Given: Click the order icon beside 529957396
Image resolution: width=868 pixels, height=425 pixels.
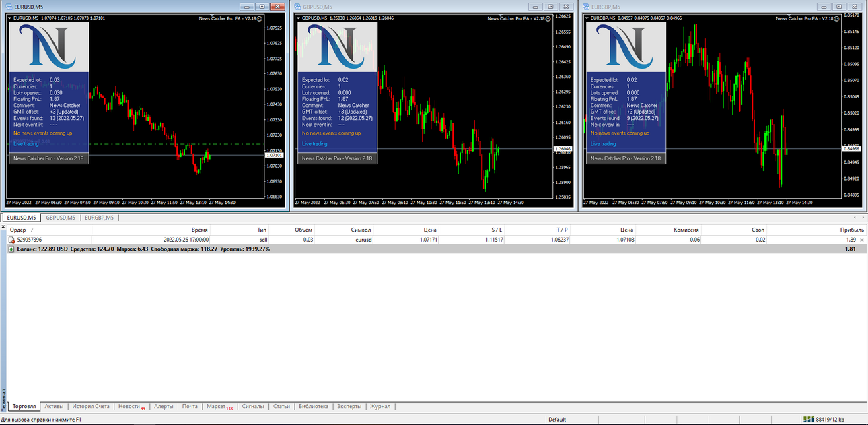Looking at the screenshot, I should (12, 240).
